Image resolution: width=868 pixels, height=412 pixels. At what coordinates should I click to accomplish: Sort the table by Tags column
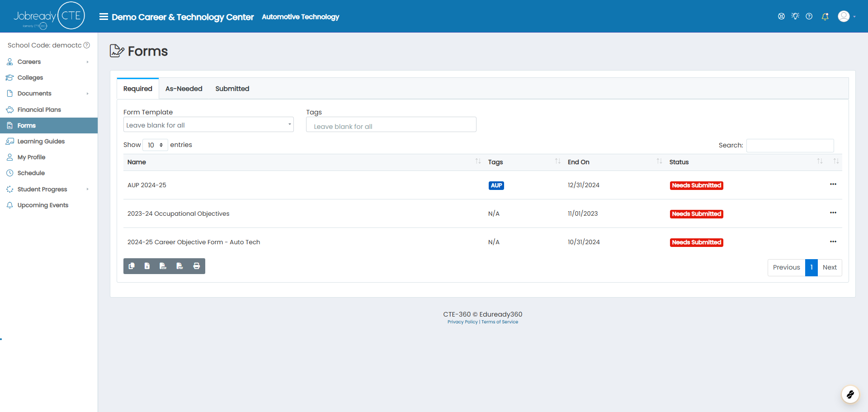pos(524,162)
